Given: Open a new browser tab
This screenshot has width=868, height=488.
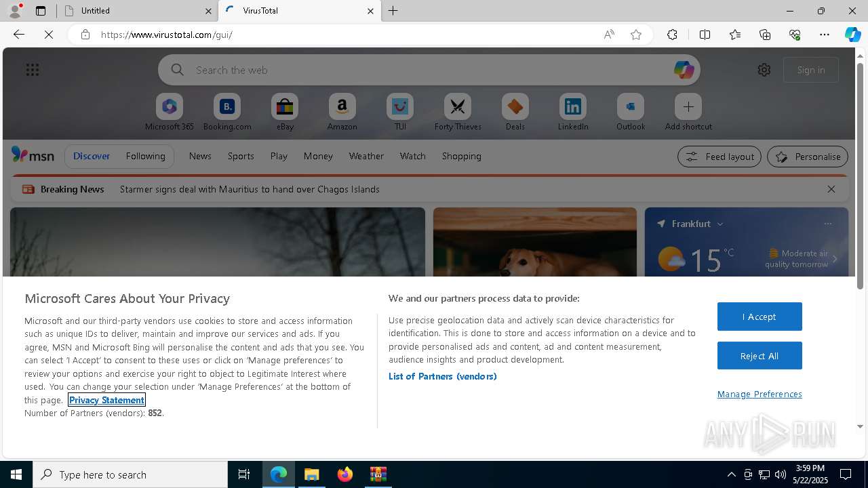Looking at the screenshot, I should (x=393, y=11).
